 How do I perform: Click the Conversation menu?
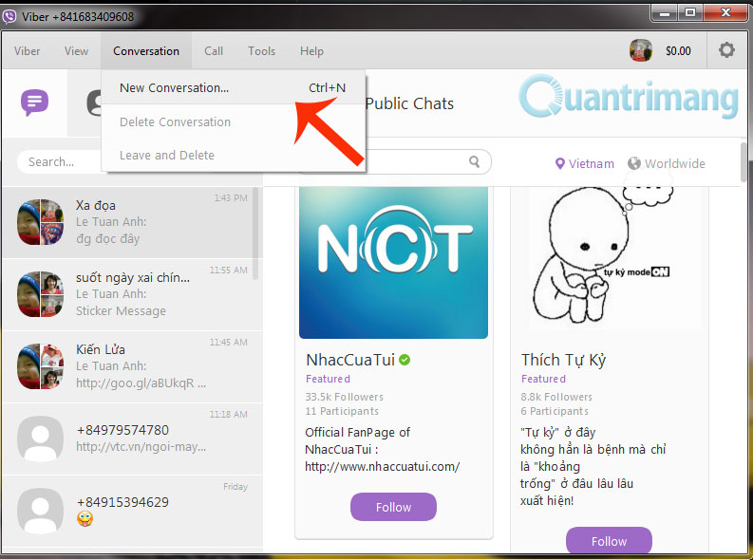click(x=146, y=51)
